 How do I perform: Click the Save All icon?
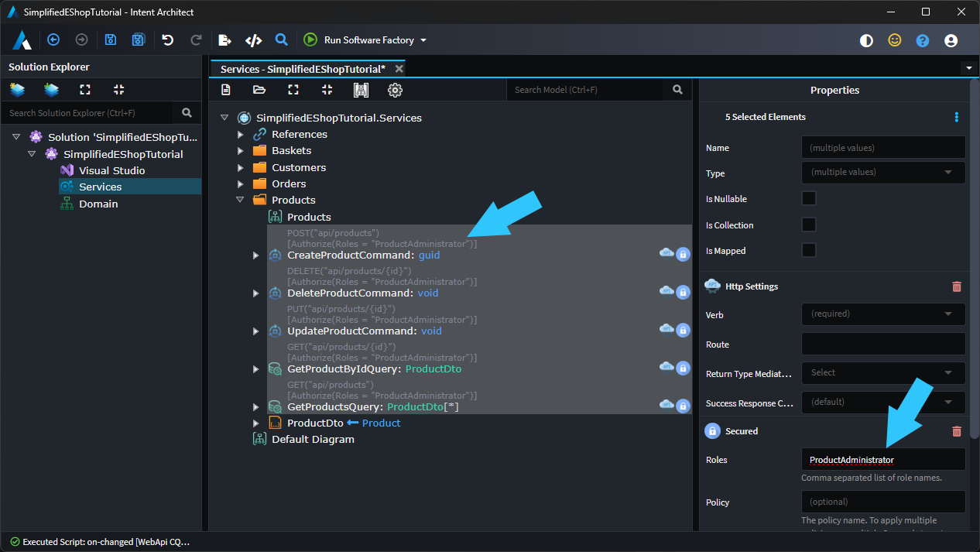(x=139, y=40)
